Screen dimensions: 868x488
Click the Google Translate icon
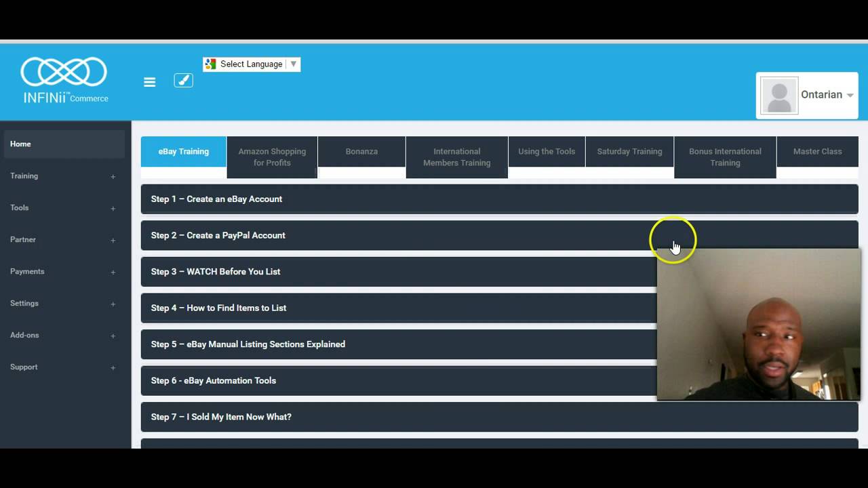[210, 64]
